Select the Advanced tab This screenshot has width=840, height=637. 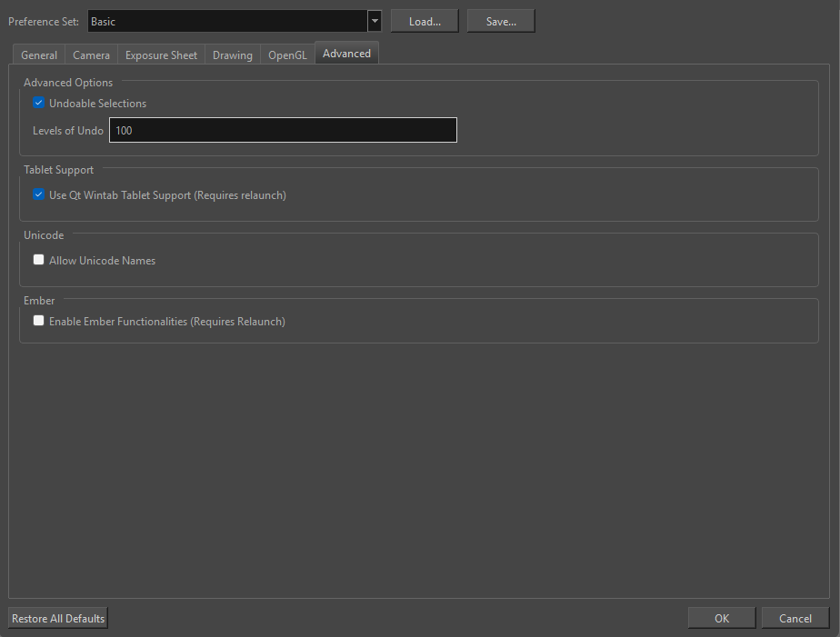point(346,54)
